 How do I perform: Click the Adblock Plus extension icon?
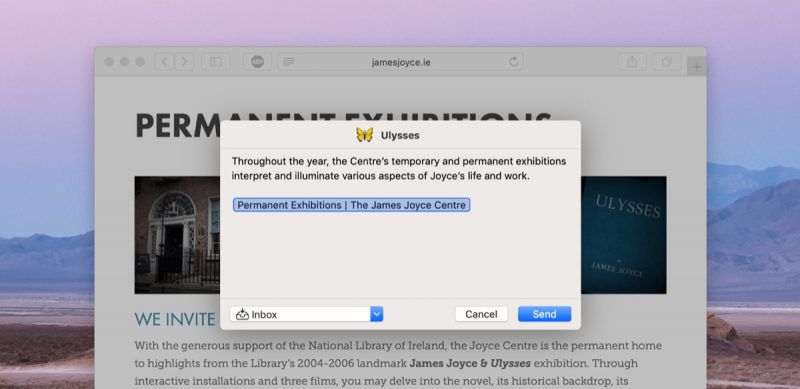258,62
